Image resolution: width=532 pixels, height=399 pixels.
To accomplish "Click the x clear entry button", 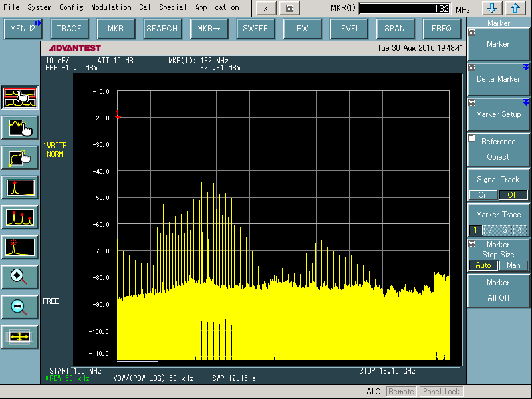I will pyautogui.click(x=265, y=9).
